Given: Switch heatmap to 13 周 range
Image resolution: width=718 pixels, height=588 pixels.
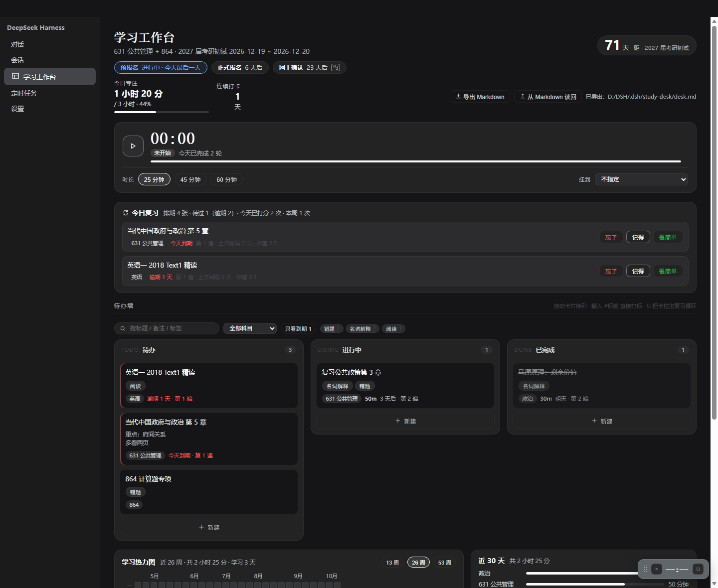Looking at the screenshot, I should [x=392, y=563].
